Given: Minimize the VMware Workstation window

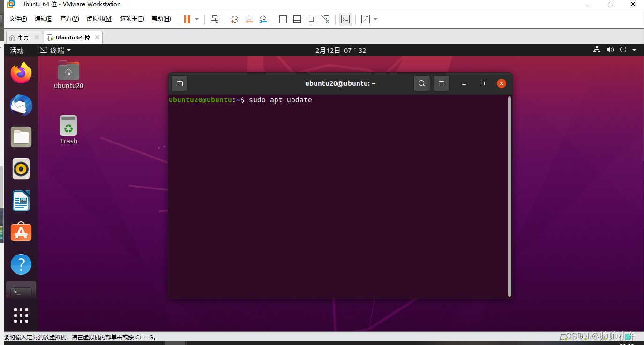Looking at the screenshot, I should coord(589,4).
